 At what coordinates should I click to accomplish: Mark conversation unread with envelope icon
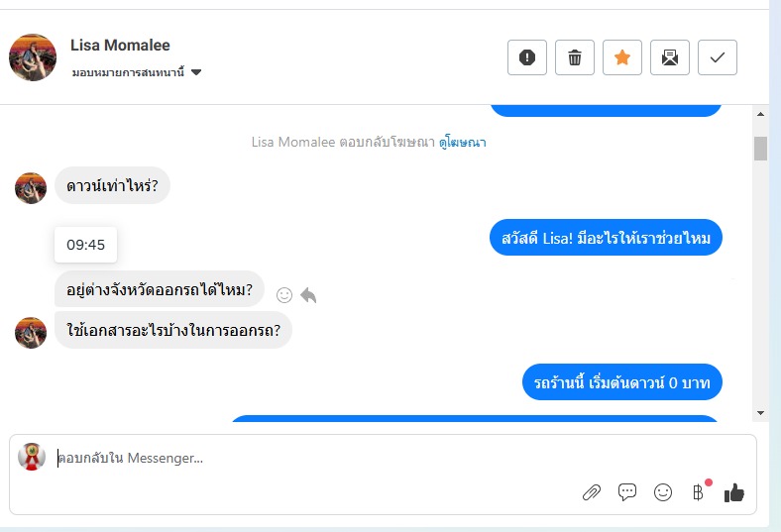(670, 57)
